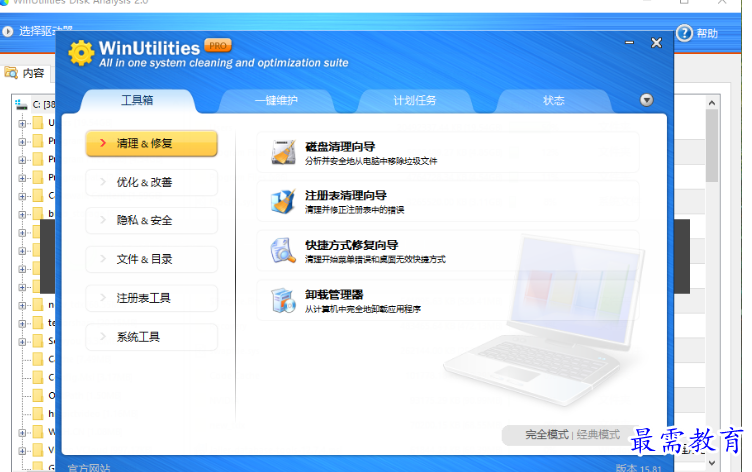Select the h folder in Disk Analysis tree
Image resolution: width=752 pixels, height=472 pixels.
pyautogui.click(x=43, y=413)
